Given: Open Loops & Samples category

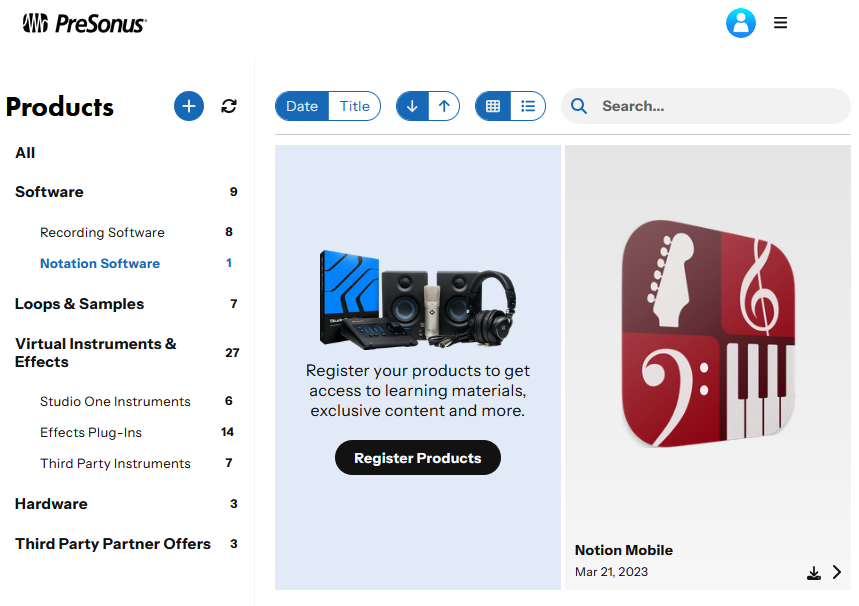Looking at the screenshot, I should coord(79,304).
